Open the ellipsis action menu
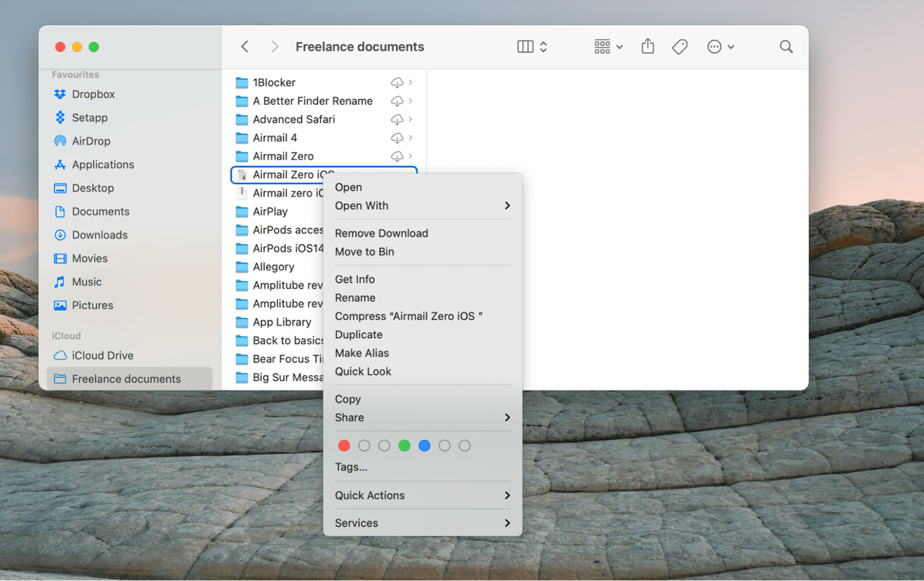 (x=720, y=46)
